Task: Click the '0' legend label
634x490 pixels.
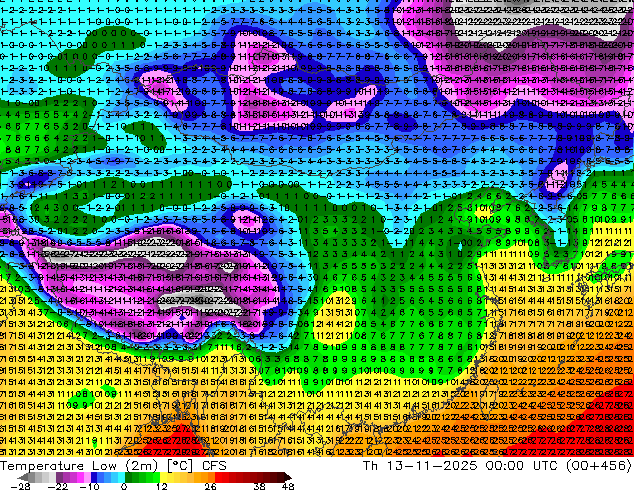Action: (124, 486)
